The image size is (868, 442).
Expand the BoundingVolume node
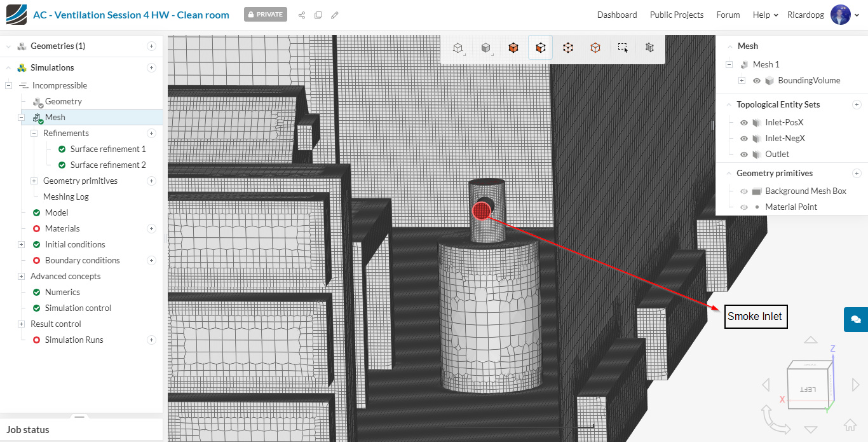click(742, 80)
